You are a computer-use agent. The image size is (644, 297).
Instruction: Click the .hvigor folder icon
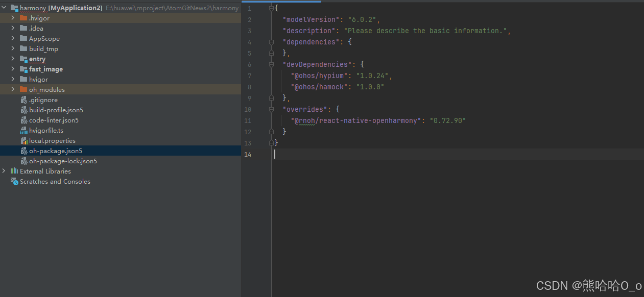23,18
